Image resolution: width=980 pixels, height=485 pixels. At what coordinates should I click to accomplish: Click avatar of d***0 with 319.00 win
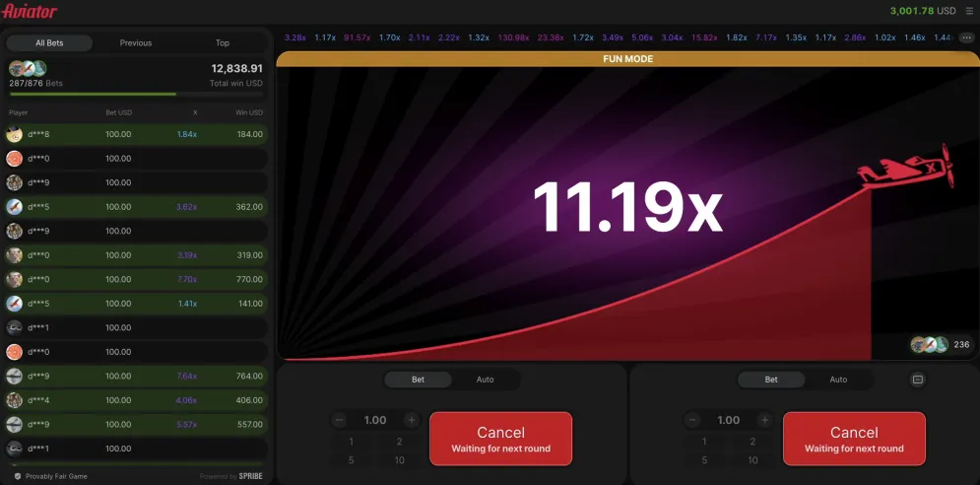[x=15, y=255]
